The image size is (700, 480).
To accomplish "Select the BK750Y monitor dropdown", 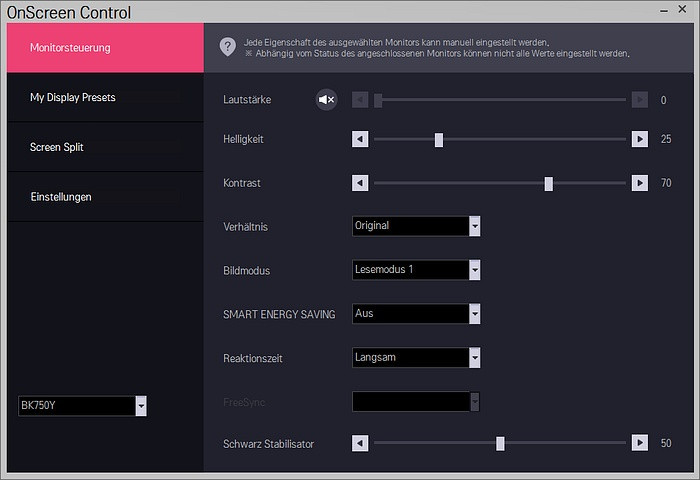I will pos(141,405).
